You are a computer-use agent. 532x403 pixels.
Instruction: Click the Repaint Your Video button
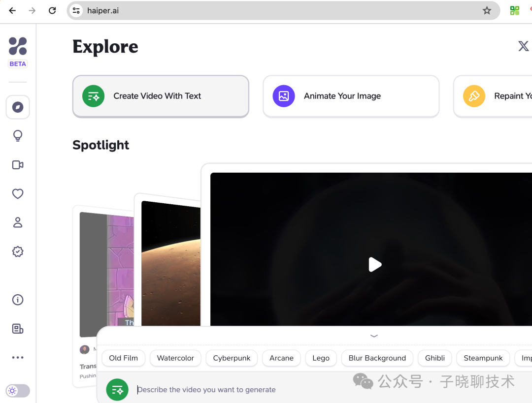(493, 96)
